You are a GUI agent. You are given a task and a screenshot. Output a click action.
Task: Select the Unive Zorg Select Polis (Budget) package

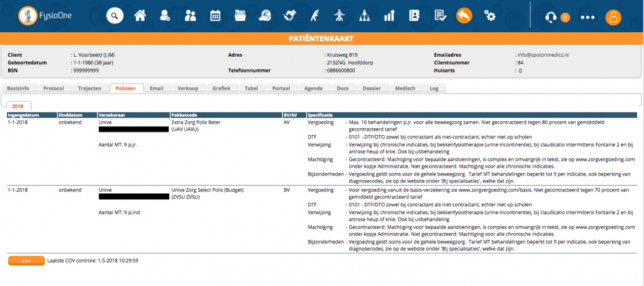click(x=208, y=190)
